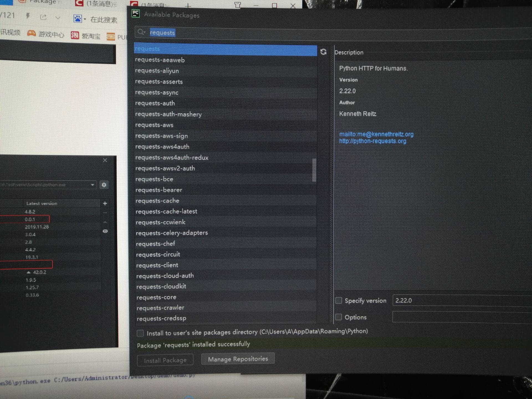Viewport: 532px width, 399px height.
Task: Open the http://python-requests.org link
Action: 373,141
